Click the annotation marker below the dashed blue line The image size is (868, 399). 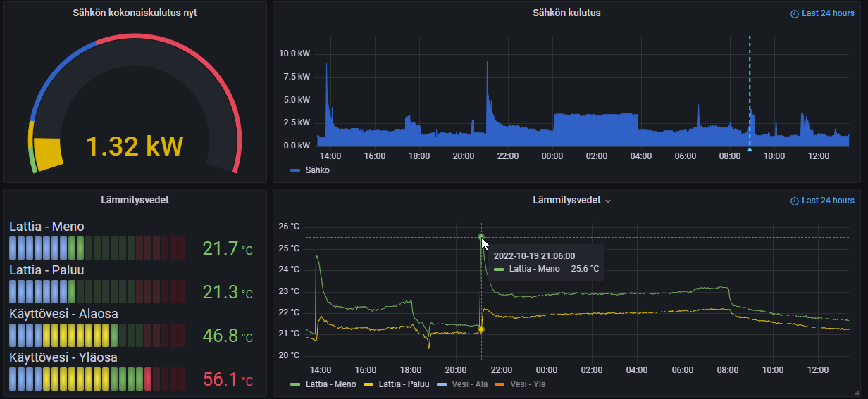(749, 148)
